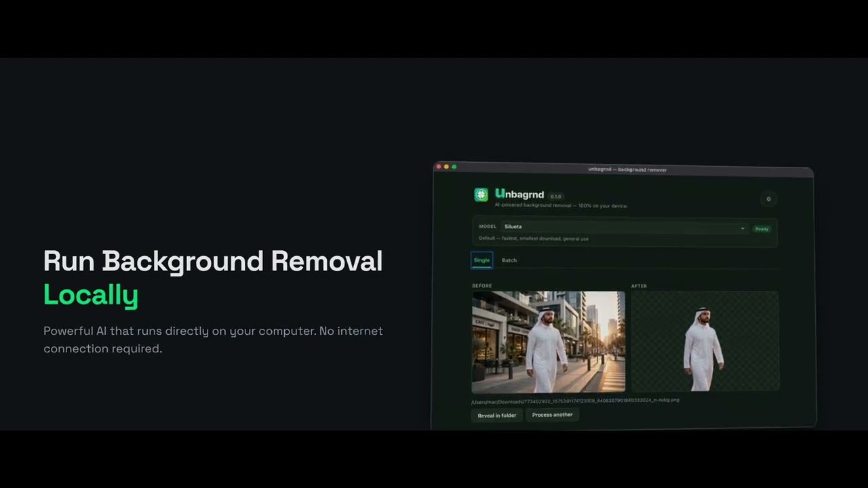Click the green Unbagrnd app logo icon

(x=481, y=195)
